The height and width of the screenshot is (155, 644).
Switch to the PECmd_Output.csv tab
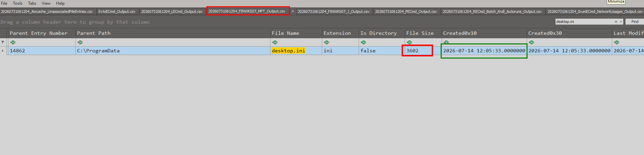point(406,11)
